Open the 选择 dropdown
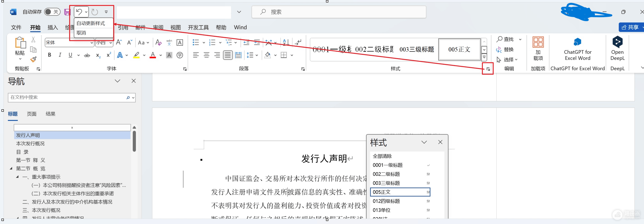 pos(507,59)
